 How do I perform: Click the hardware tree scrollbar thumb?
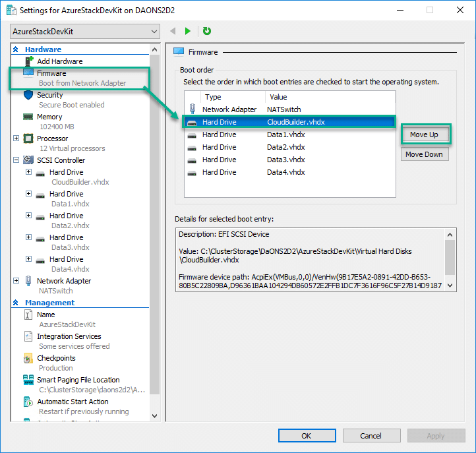click(154, 225)
